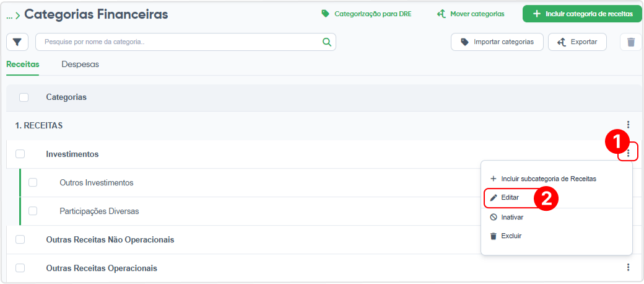Image resolution: width=644 pixels, height=284 pixels.
Task: Check the Investimentos checkbox
Action: (20, 154)
